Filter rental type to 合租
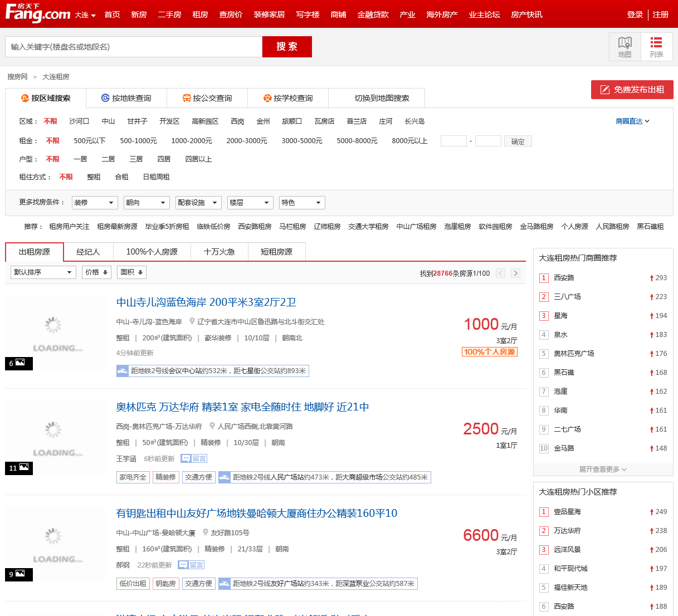Screen dimensions: 678x616 pos(121,177)
